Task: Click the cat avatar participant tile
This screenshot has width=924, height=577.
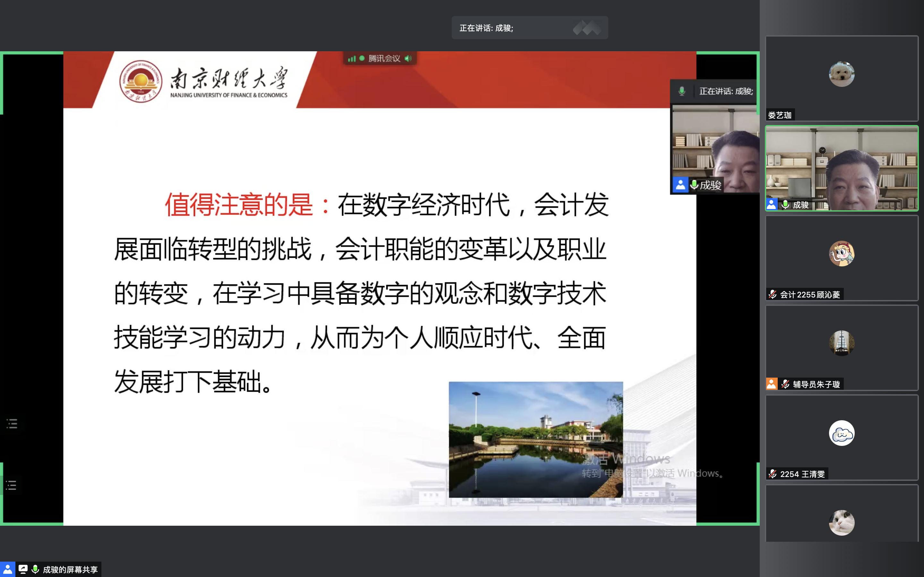Action: (842, 523)
